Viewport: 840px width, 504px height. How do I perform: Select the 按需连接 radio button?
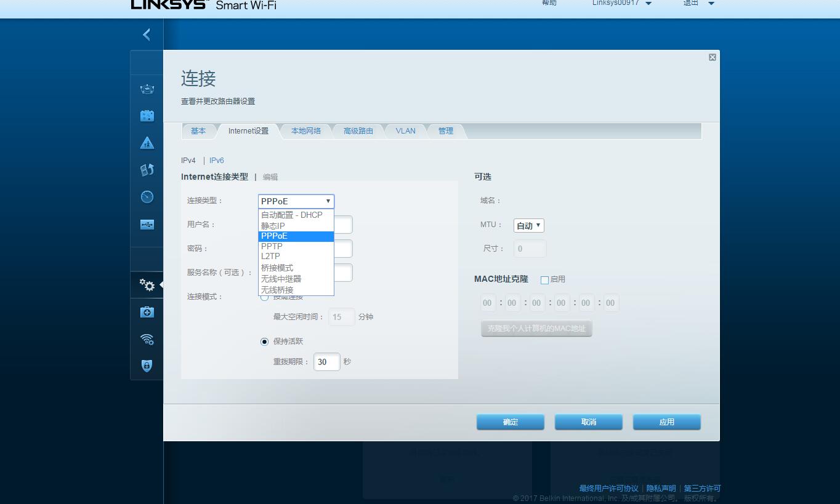click(x=264, y=297)
